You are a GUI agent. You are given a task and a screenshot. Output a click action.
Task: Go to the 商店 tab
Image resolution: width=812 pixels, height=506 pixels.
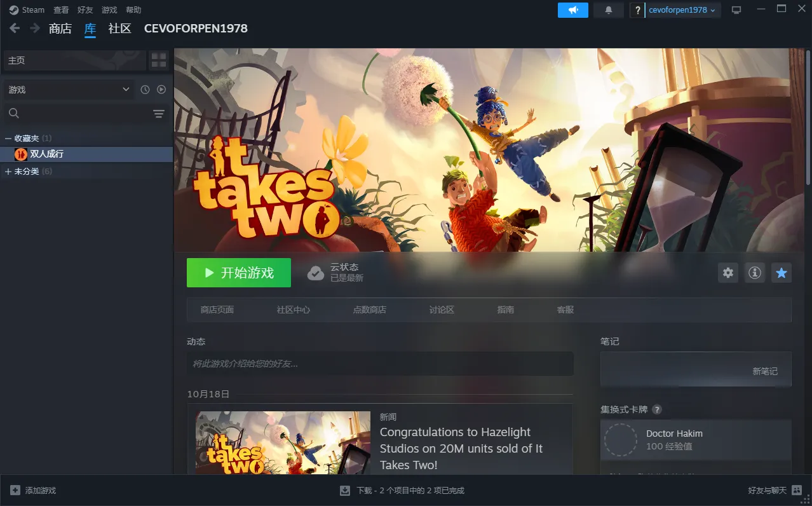pyautogui.click(x=60, y=29)
